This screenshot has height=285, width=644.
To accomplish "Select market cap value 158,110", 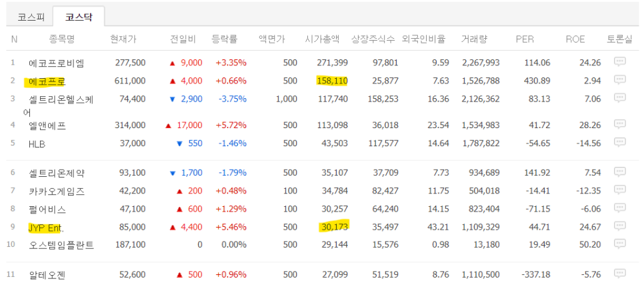I will (332, 81).
